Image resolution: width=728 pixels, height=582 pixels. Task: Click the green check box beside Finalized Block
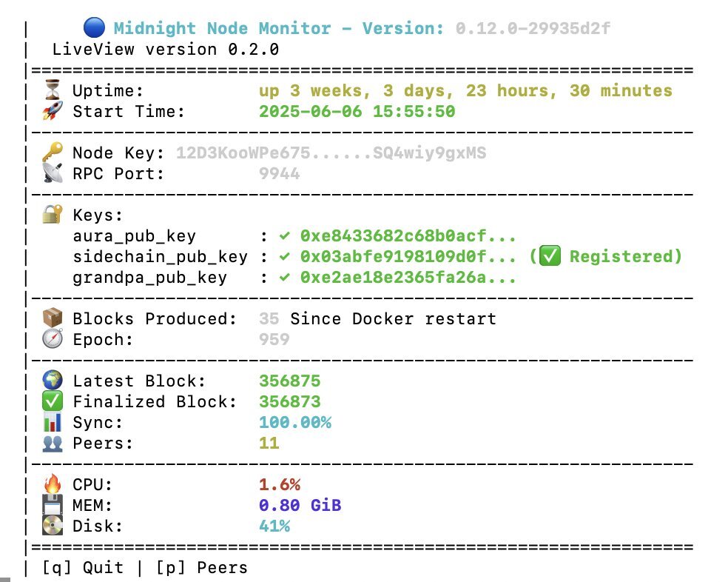tap(51, 402)
